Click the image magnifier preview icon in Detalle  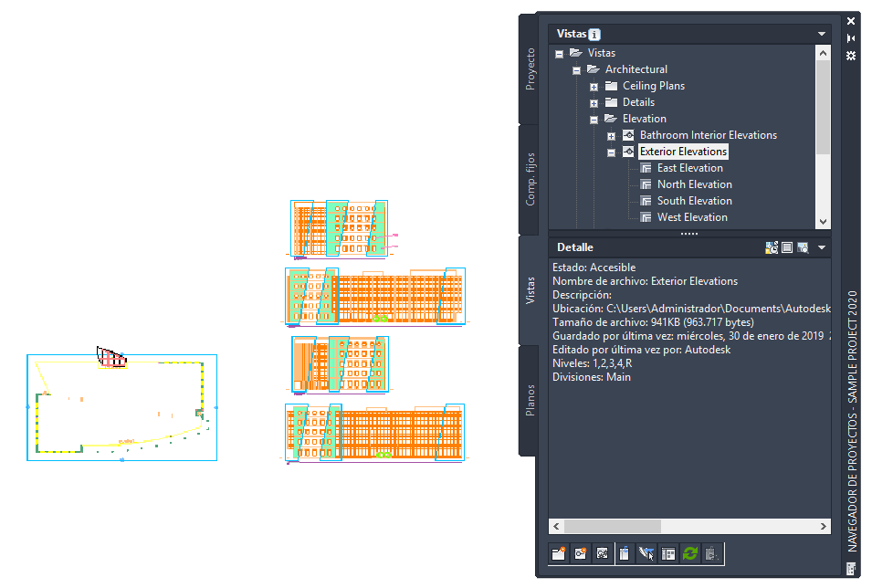tap(803, 247)
